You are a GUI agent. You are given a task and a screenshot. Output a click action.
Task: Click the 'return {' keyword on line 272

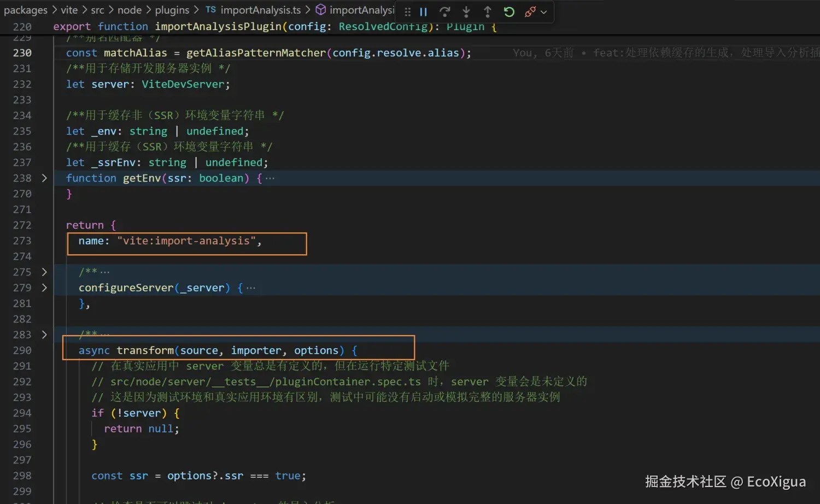pos(91,225)
